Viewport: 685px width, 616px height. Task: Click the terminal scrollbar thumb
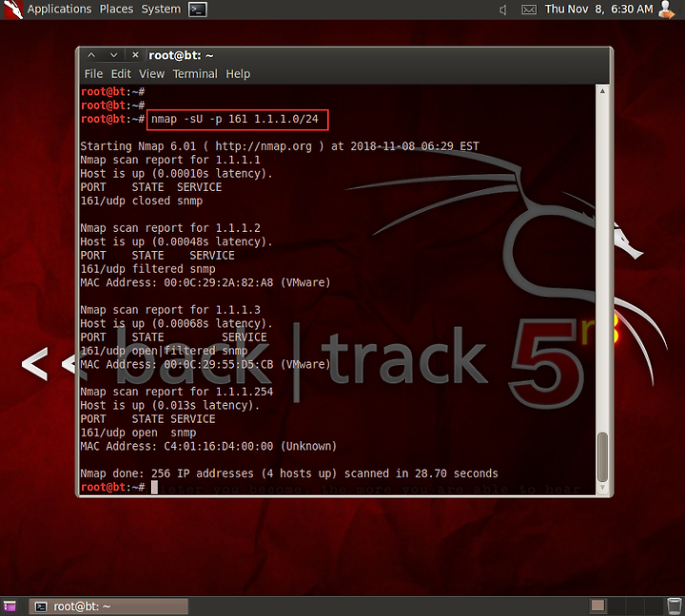(602, 456)
